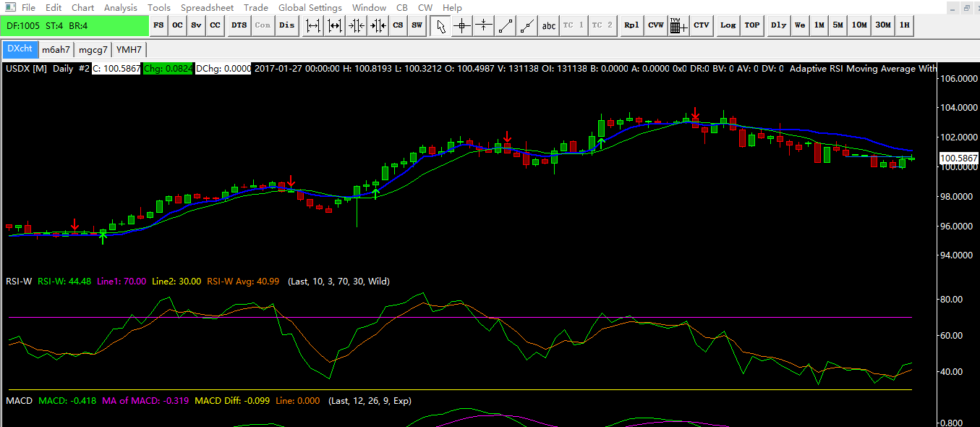Select the arrow pointer tool
The width and height of the screenshot is (980, 427).
pyautogui.click(x=440, y=25)
